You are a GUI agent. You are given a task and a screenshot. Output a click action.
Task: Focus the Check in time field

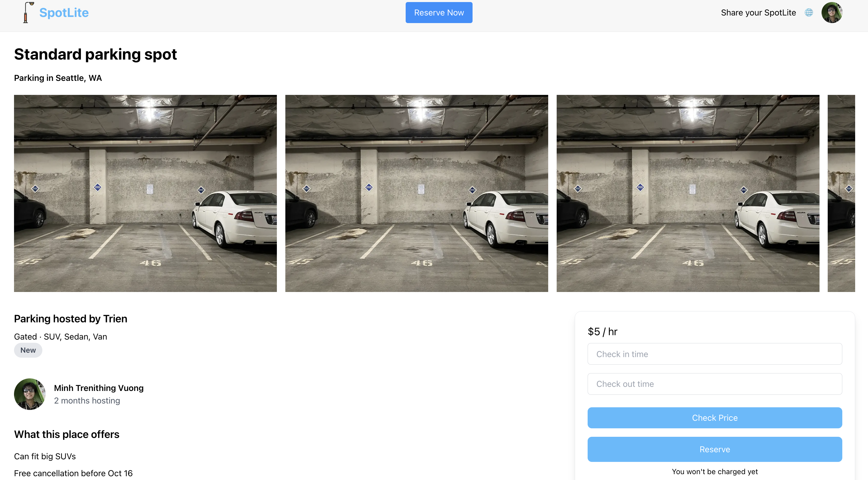click(x=714, y=354)
